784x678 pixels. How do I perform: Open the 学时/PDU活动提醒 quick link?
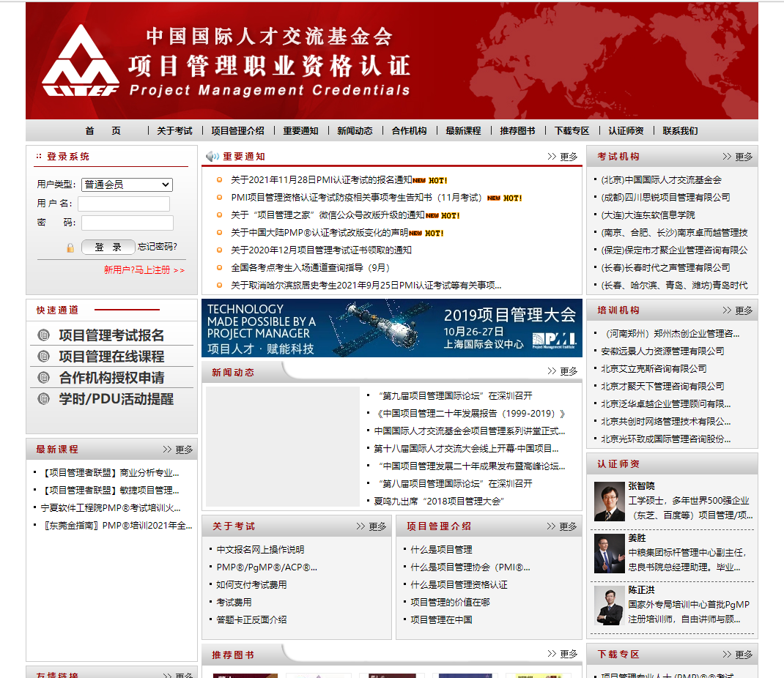click(x=117, y=399)
